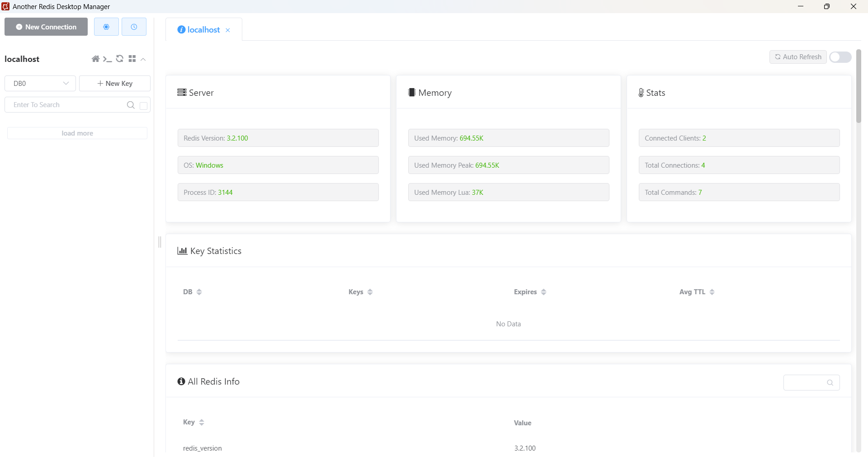Select the localhost tab

pyautogui.click(x=203, y=30)
